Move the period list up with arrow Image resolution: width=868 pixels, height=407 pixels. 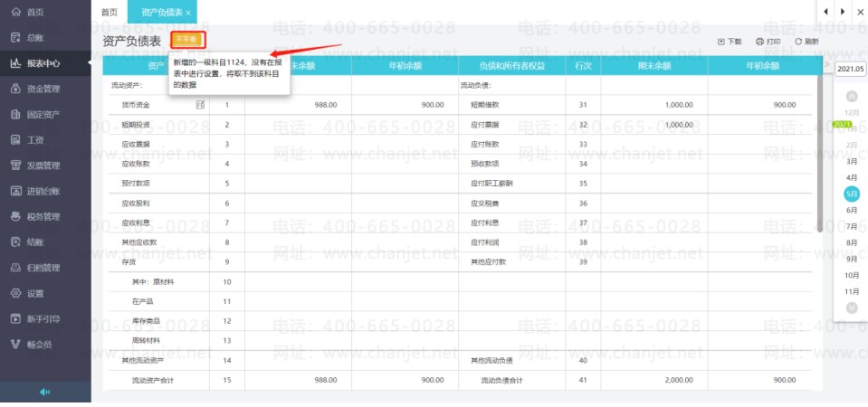coord(852,96)
